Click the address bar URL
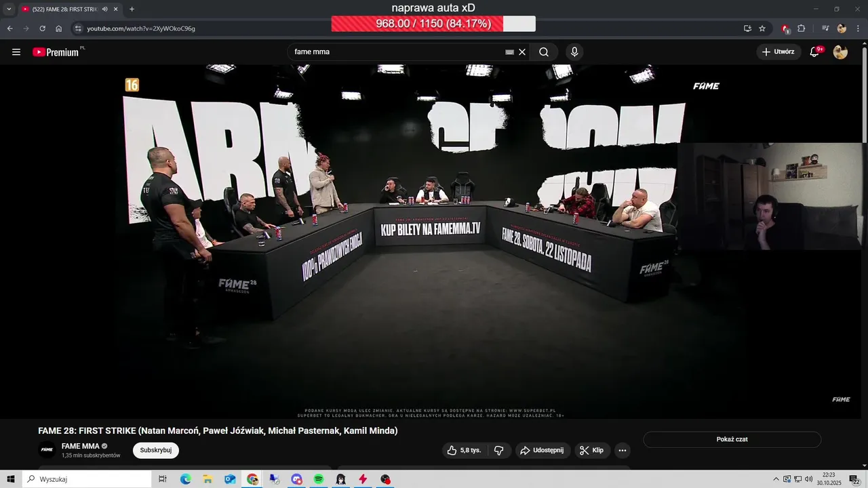The width and height of the screenshot is (868, 488). (141, 28)
